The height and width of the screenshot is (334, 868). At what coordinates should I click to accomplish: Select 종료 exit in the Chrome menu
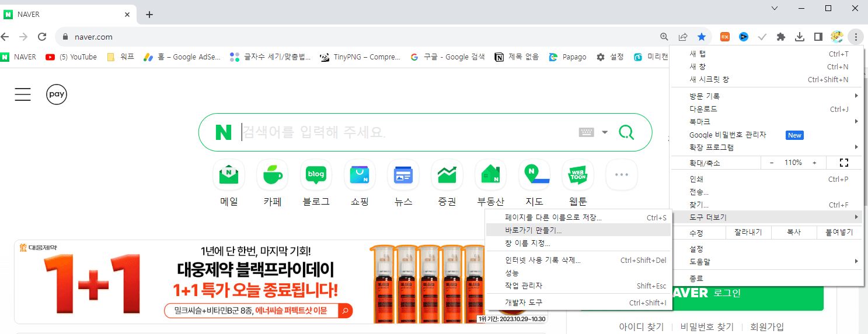[766, 279]
